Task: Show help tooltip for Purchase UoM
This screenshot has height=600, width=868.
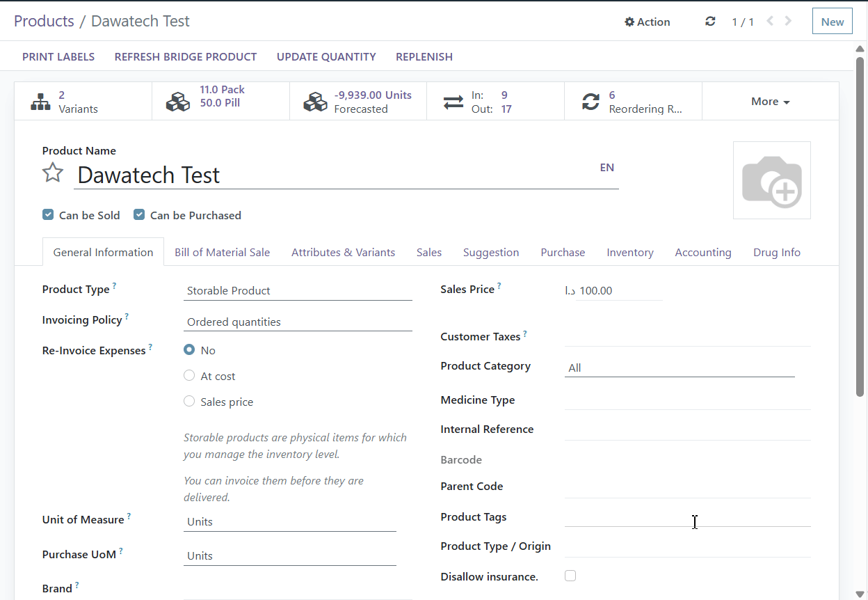Action: pos(120,551)
